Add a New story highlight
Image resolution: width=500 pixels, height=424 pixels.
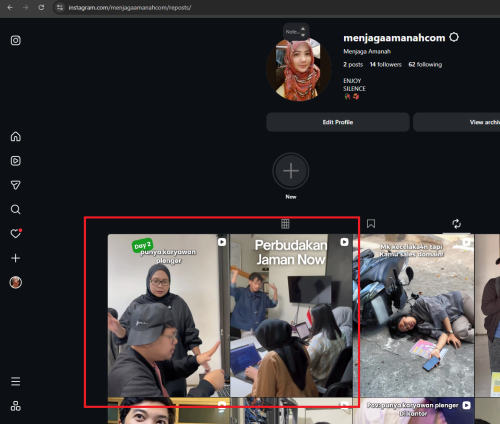tap(291, 171)
